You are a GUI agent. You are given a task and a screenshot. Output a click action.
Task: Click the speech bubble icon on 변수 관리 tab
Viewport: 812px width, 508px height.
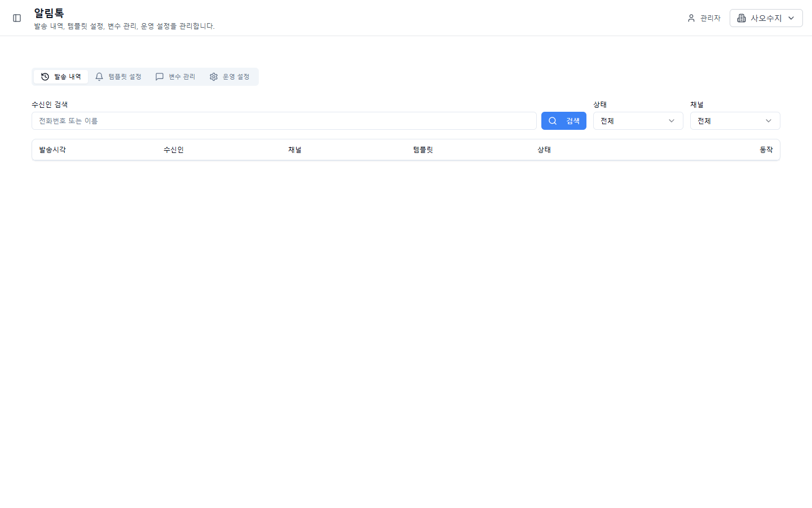160,76
